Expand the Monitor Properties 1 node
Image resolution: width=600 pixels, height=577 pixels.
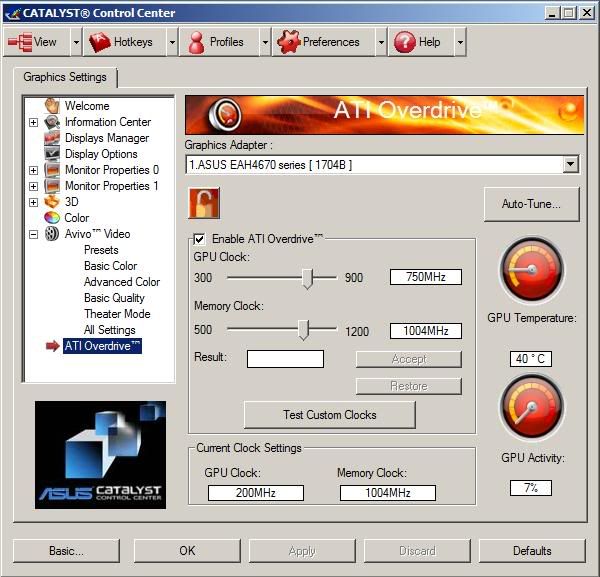pos(34,186)
